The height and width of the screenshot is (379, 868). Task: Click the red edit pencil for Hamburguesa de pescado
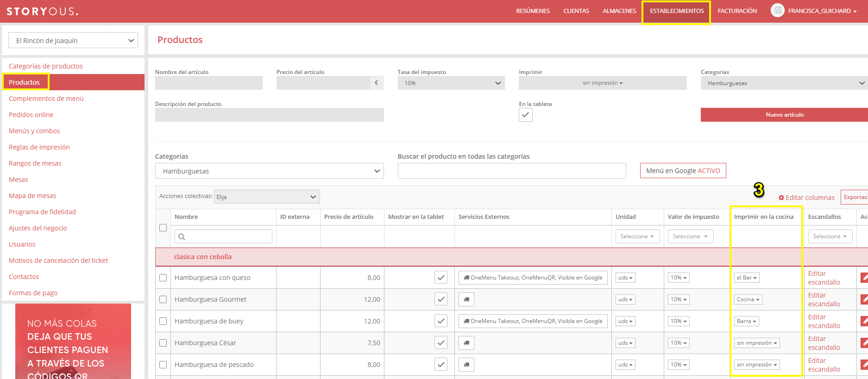[x=864, y=365]
